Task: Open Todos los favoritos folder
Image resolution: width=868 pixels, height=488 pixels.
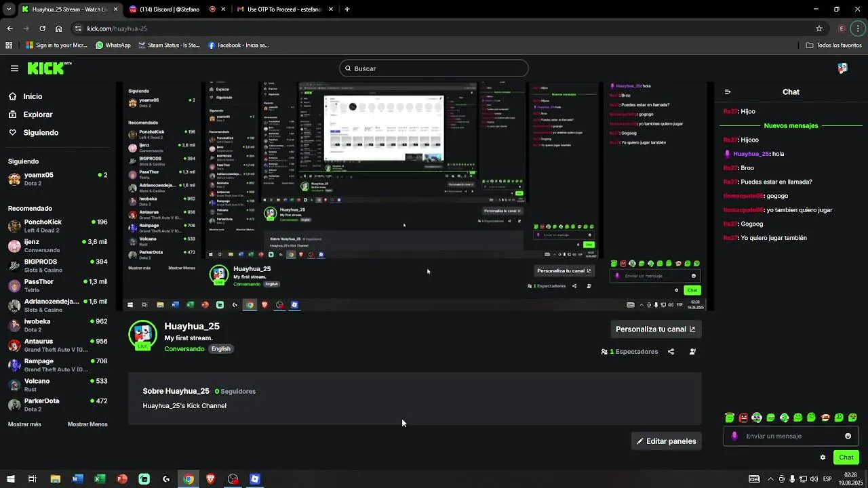Action: point(833,45)
